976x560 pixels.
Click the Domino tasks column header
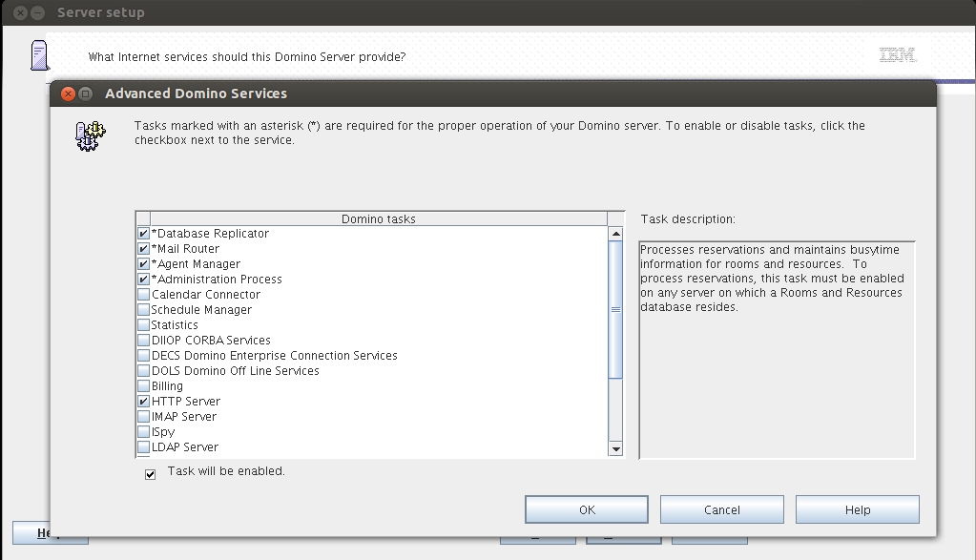click(x=379, y=218)
